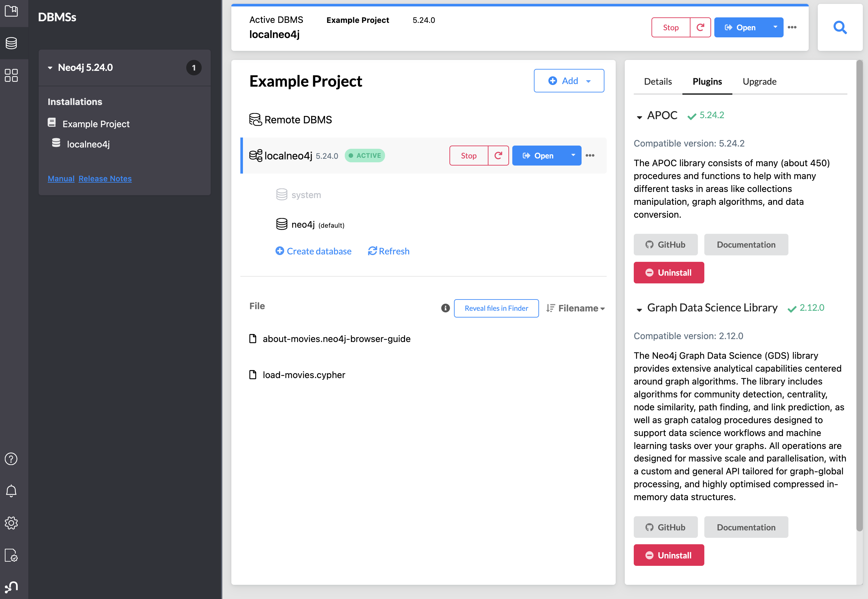868x599 pixels.
Task: Open Graph Data Science Documentation button
Action: coord(746,527)
